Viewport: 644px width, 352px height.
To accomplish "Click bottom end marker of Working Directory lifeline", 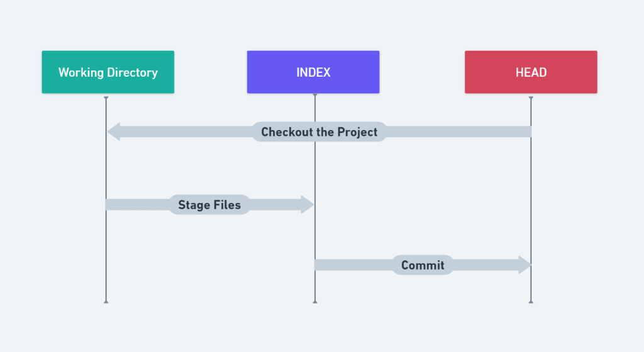I will click(x=106, y=302).
